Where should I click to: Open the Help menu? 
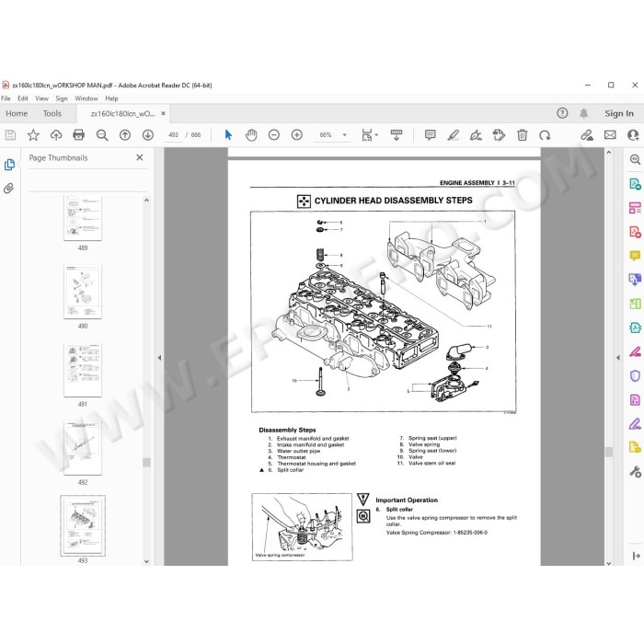pos(111,98)
